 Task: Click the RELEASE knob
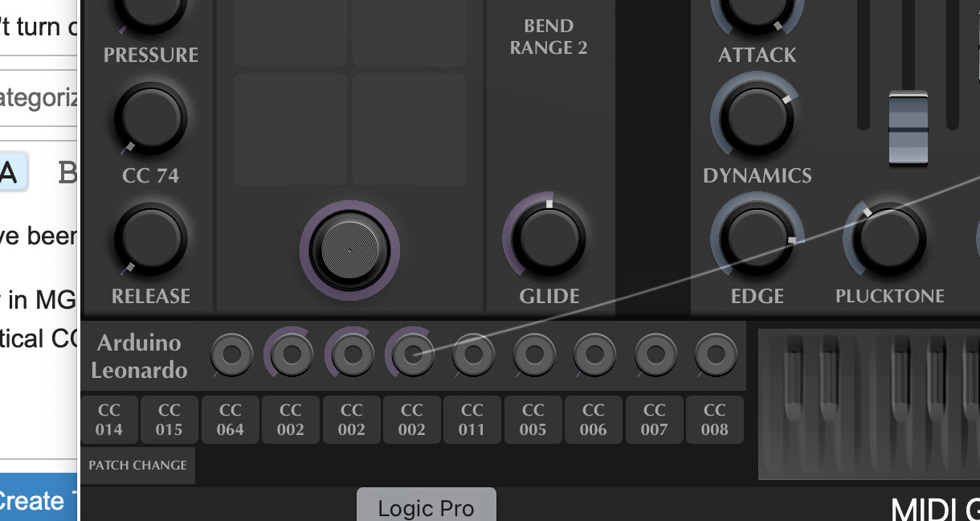coord(150,240)
